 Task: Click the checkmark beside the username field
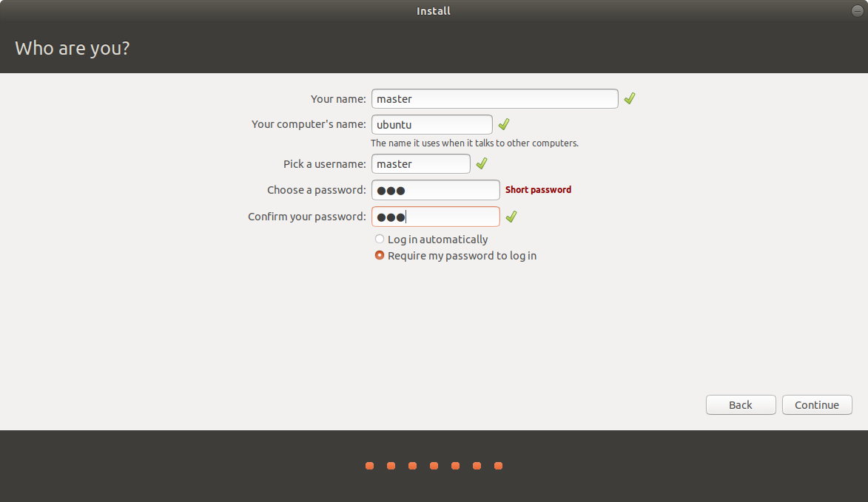(x=482, y=163)
